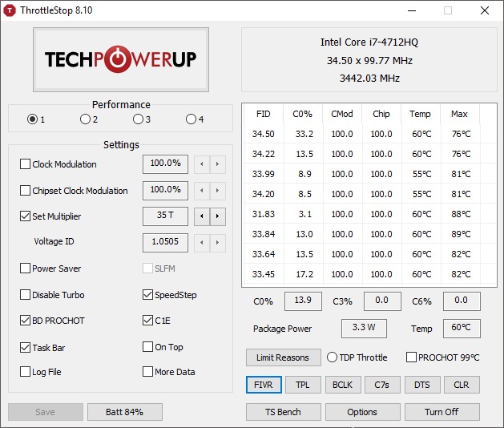The height and width of the screenshot is (428, 504).
Task: Select Performance profile 4
Action: (x=191, y=119)
